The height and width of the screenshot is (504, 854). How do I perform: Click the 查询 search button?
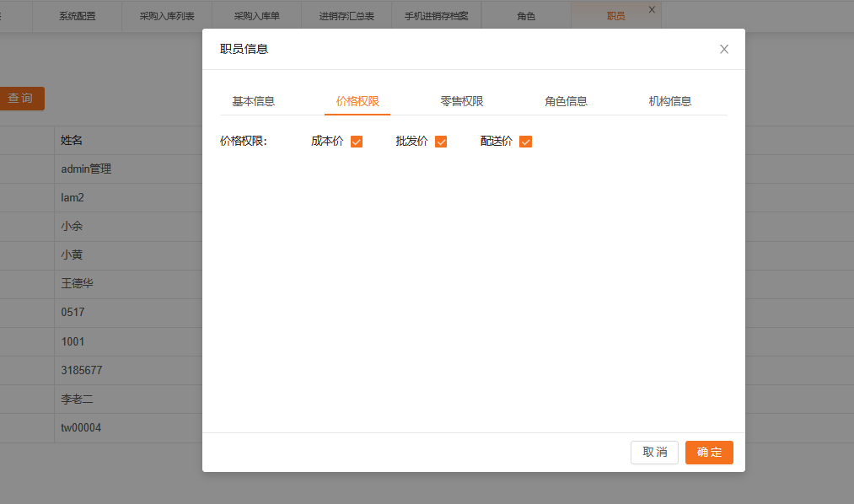21,99
